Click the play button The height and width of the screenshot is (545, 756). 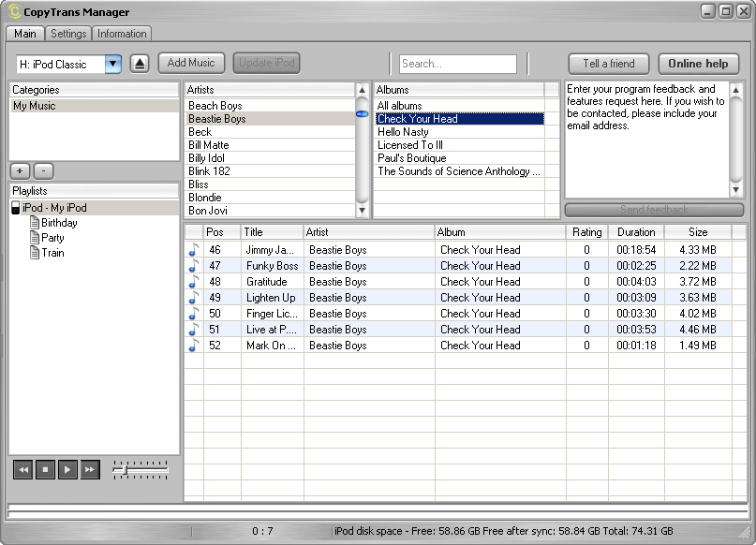[x=67, y=469]
